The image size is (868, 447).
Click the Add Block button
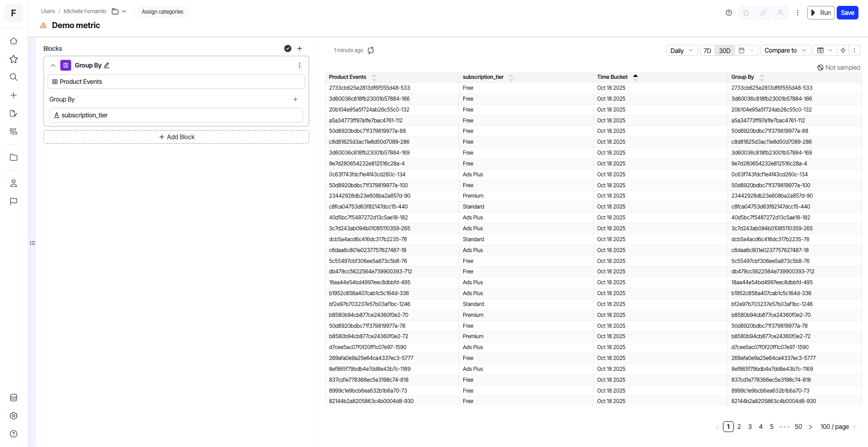(x=176, y=137)
